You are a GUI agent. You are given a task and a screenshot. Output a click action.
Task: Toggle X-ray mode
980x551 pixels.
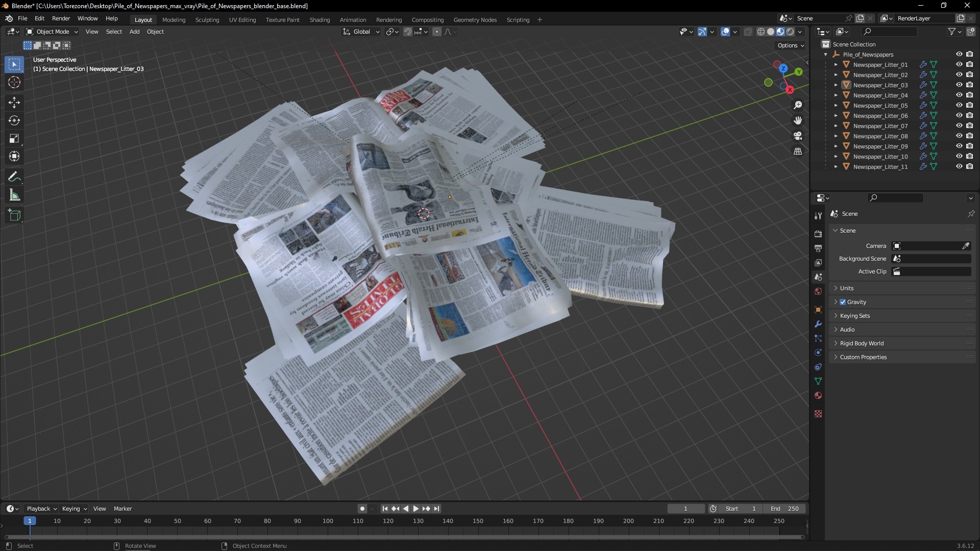click(748, 32)
